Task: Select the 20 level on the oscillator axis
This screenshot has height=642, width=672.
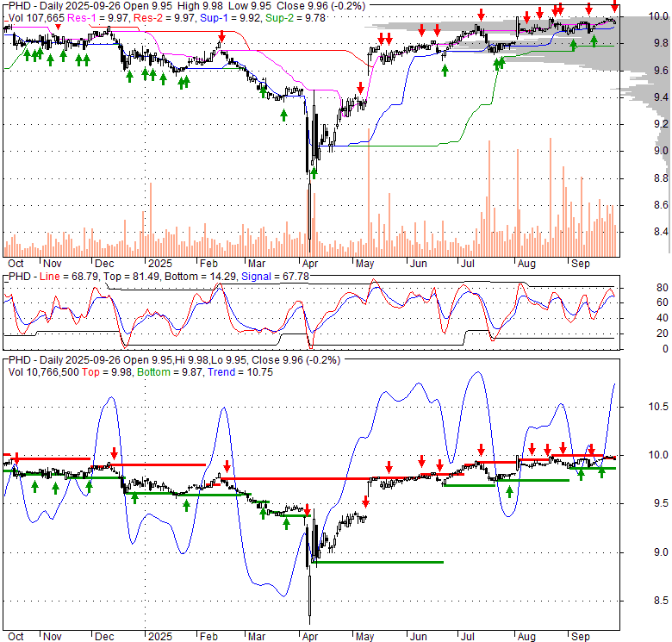Action: coord(663,333)
